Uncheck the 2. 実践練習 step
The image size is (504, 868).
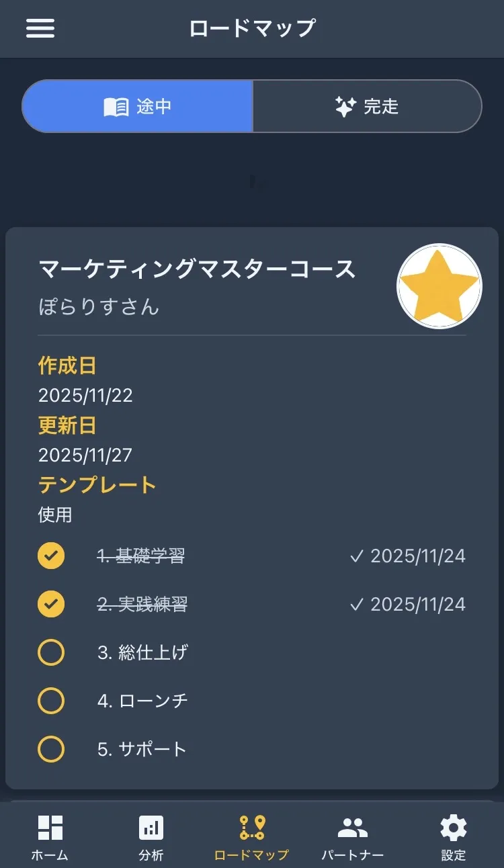click(x=51, y=604)
